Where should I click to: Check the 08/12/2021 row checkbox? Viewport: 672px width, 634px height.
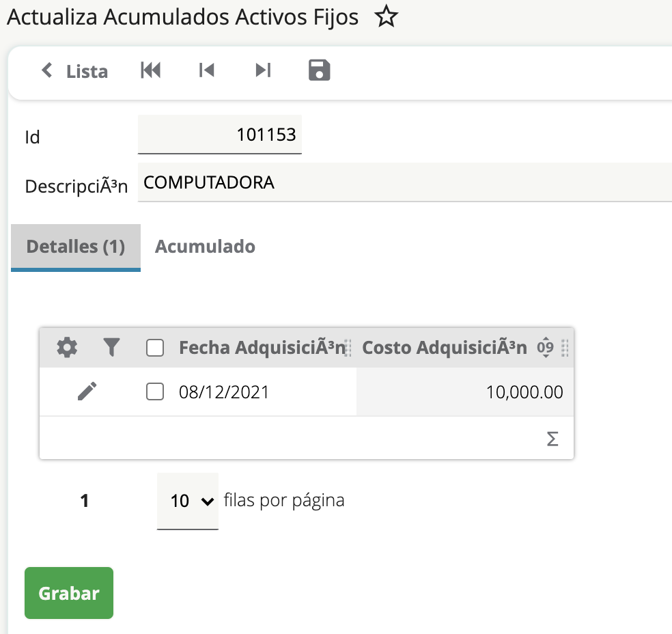(x=155, y=392)
